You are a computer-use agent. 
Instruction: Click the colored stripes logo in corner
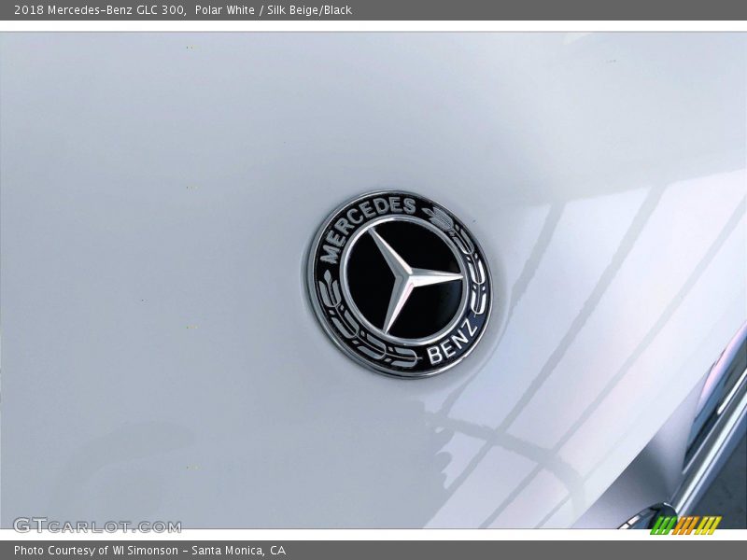(685, 525)
